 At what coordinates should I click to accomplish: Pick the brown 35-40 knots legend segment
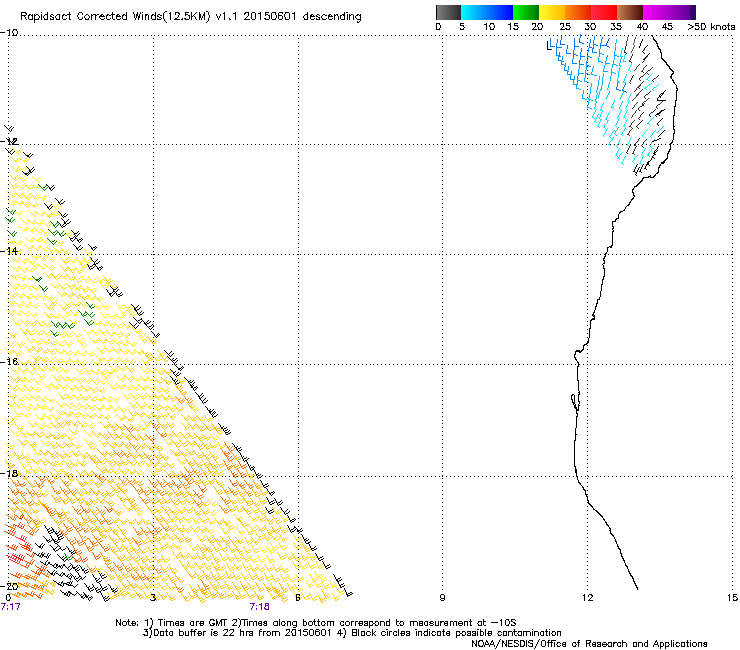coord(630,12)
